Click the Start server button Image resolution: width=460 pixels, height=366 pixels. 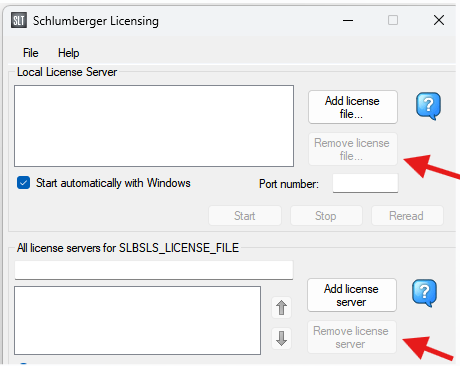(x=245, y=216)
